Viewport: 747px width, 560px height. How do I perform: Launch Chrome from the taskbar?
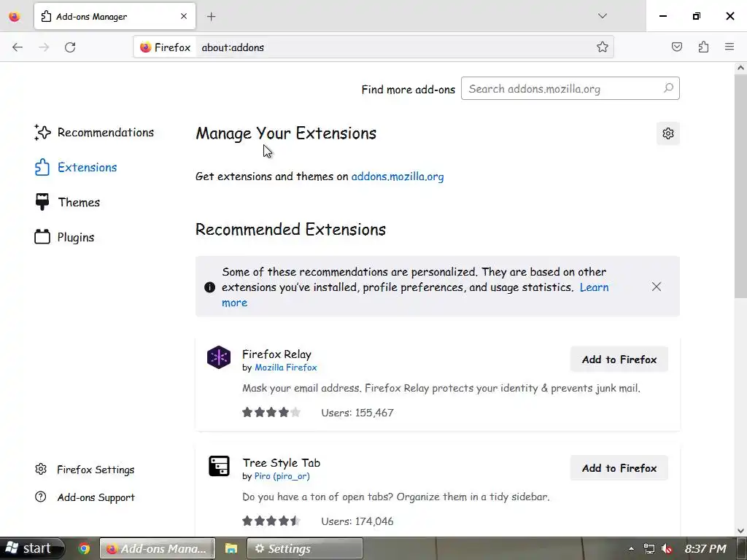85,548
